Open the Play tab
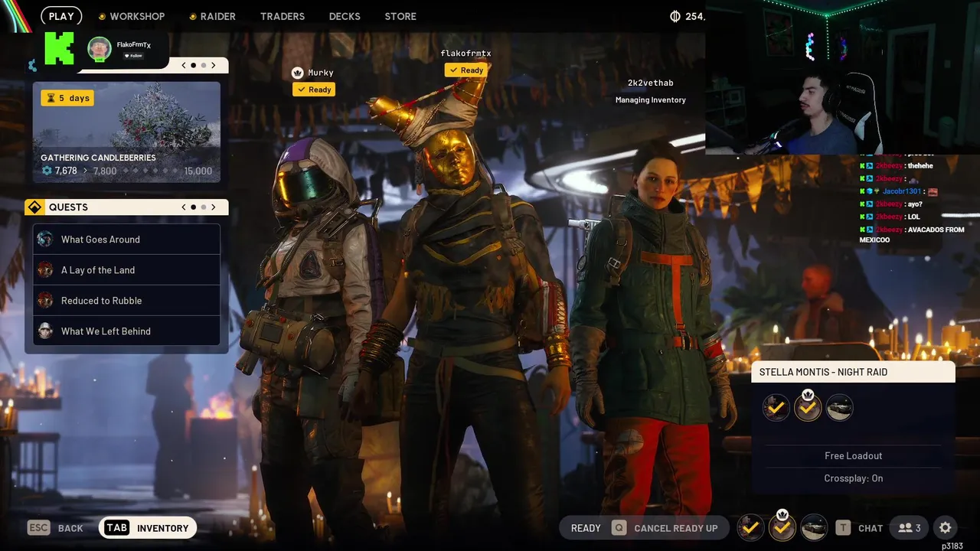 tap(61, 16)
